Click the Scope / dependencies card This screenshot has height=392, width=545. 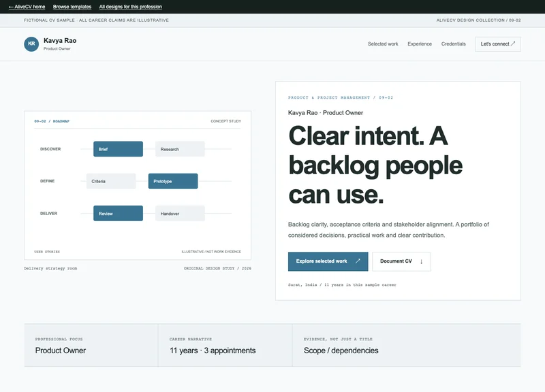(407, 345)
